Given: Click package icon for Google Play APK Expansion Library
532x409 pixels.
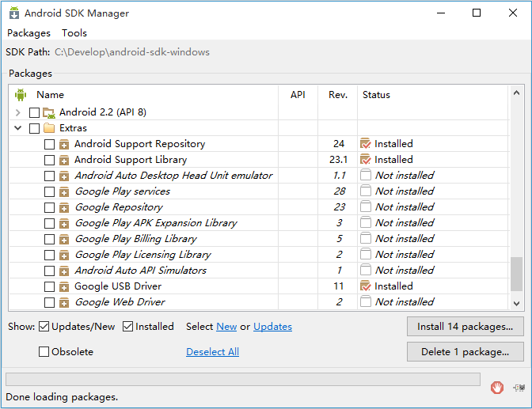Looking at the screenshot, I should (64, 223).
